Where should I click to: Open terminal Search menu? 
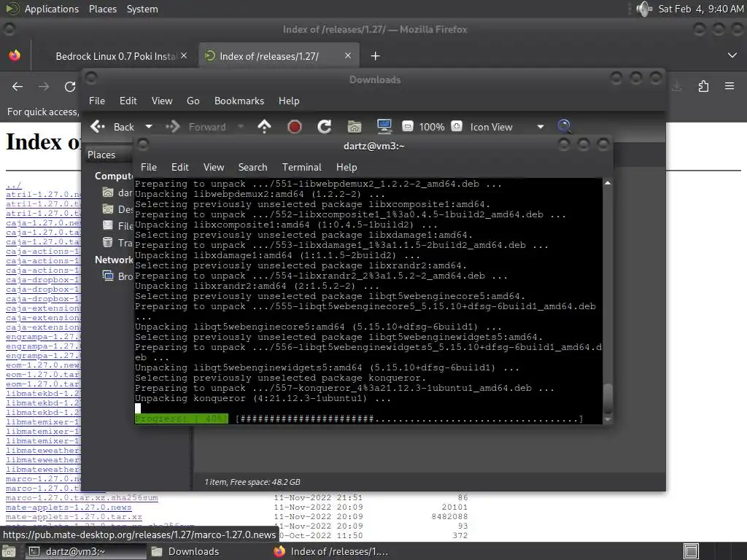point(252,167)
